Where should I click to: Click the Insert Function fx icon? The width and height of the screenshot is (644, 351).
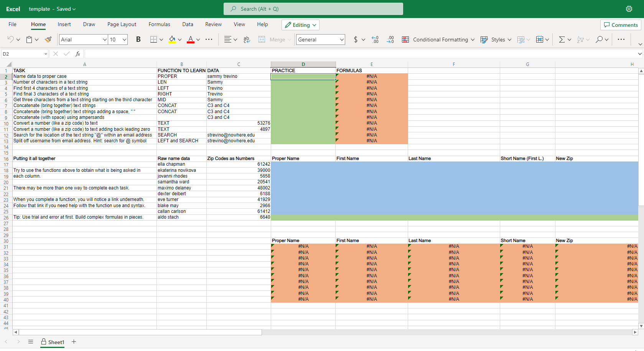click(x=78, y=54)
